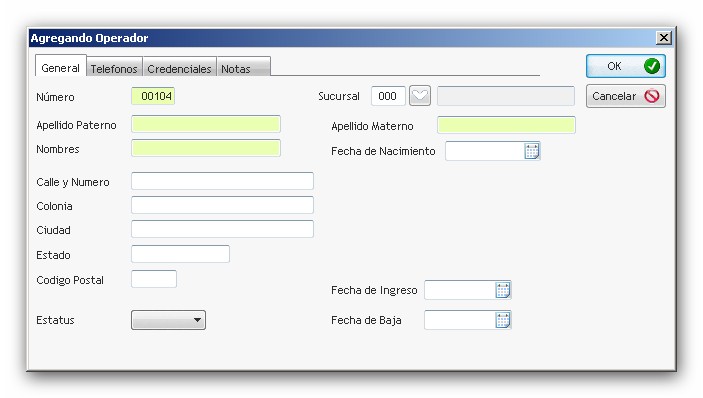This screenshot has width=703, height=398.
Task: Focus the Número field showing 00104
Action: click(153, 96)
